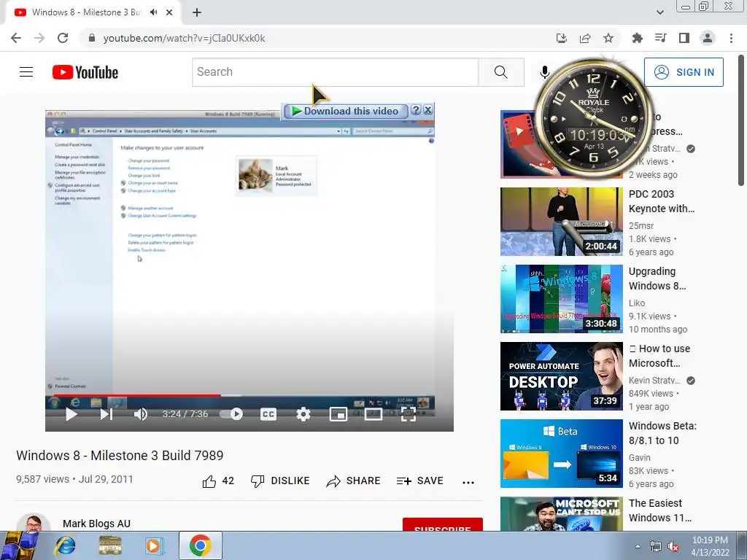Click the taskbar clock 10:19 PM
Screen dimensions: 747x560
coord(710,546)
